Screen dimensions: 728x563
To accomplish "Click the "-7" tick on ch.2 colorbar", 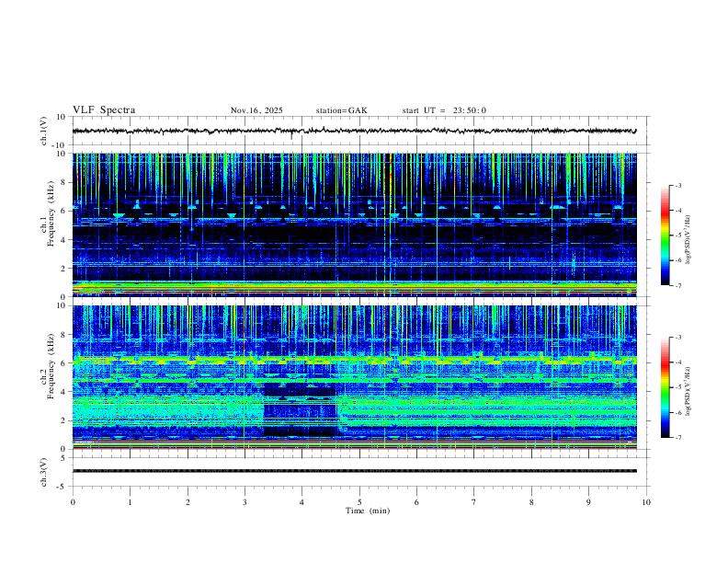I will point(677,437).
